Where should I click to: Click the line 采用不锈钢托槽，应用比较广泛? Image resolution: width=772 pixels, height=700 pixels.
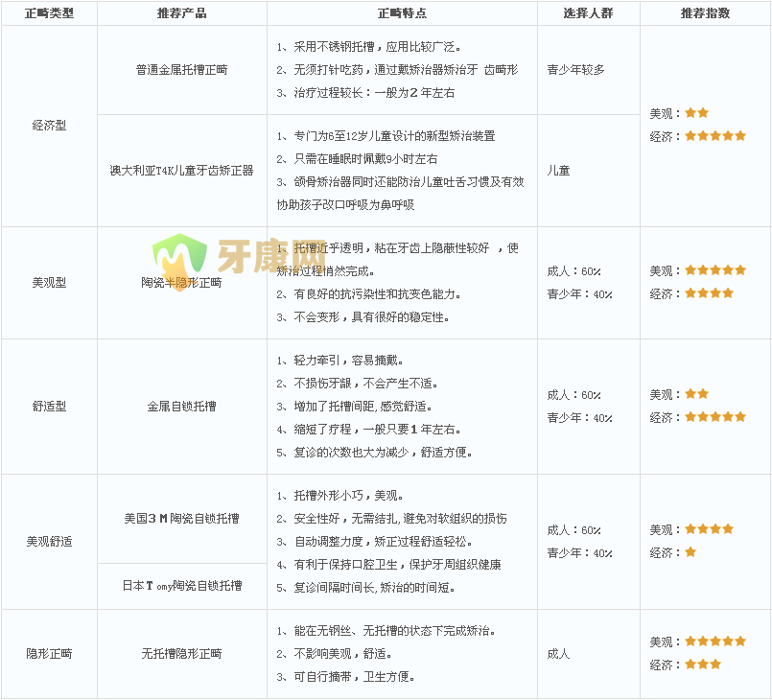369,47
